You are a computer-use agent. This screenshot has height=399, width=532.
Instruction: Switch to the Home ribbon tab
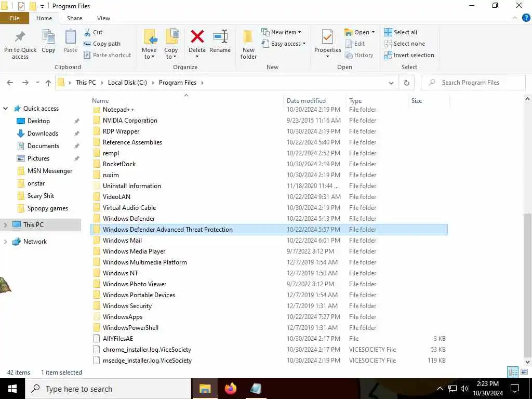(44, 18)
